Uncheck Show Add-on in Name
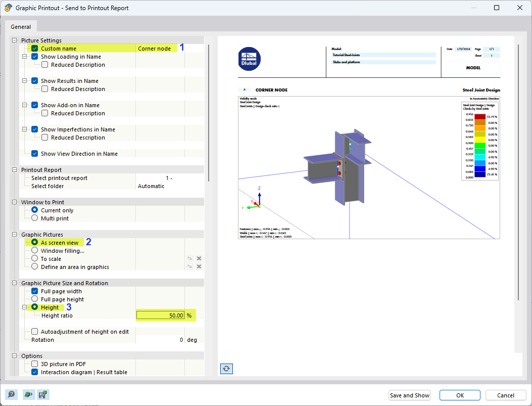The height and width of the screenshot is (406, 532). tap(34, 105)
